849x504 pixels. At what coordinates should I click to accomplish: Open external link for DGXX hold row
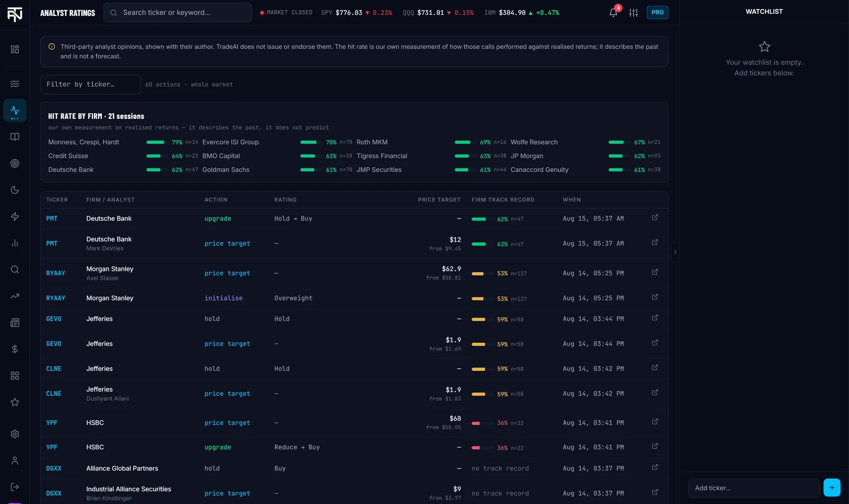click(x=655, y=467)
